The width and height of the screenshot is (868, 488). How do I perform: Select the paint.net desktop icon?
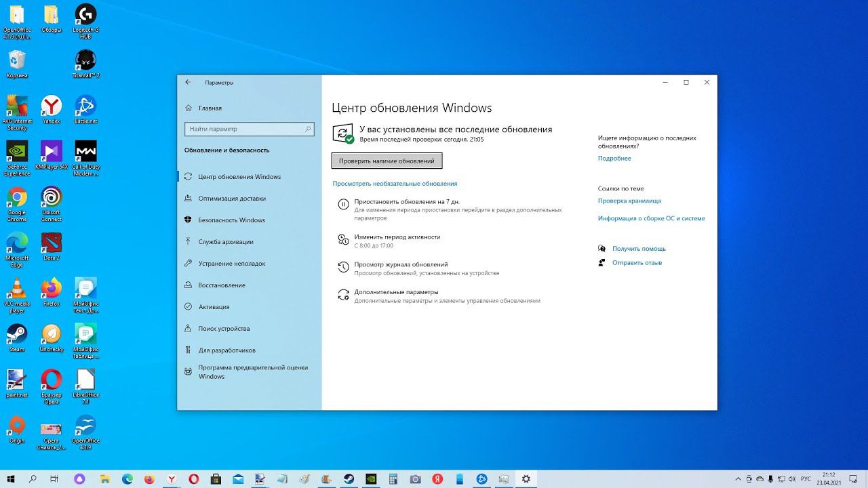[x=17, y=384]
